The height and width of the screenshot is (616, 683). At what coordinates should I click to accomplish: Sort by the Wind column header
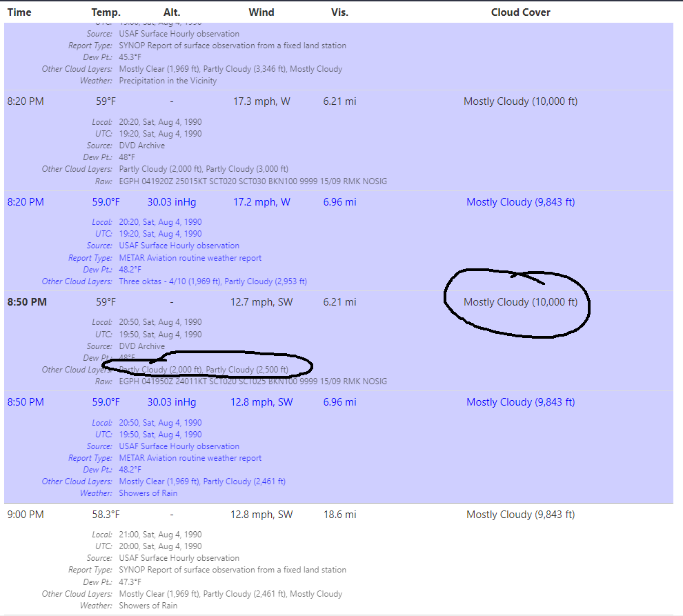261,12
